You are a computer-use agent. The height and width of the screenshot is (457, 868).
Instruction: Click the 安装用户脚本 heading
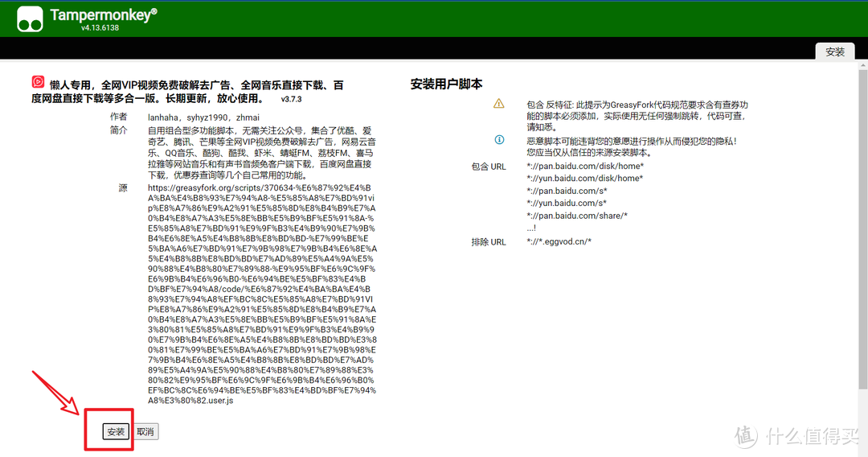pos(446,84)
